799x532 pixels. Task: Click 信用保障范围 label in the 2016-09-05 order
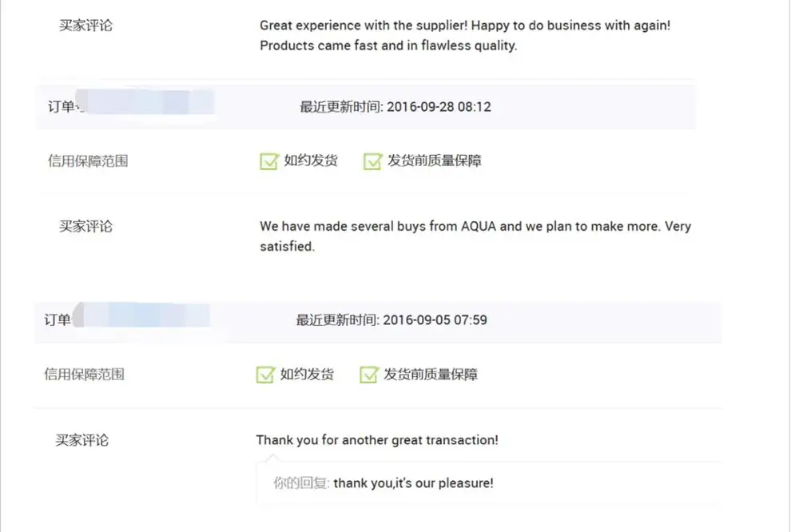[84, 375]
